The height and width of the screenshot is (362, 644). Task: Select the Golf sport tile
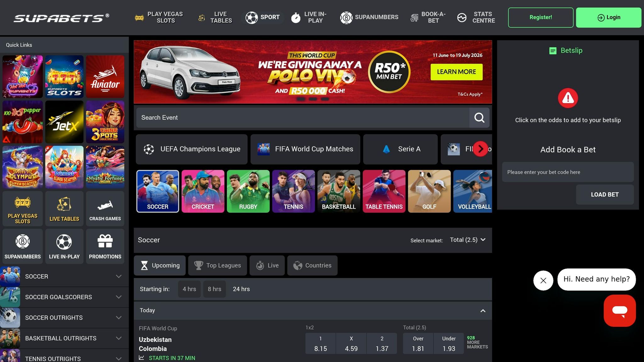coord(429,191)
